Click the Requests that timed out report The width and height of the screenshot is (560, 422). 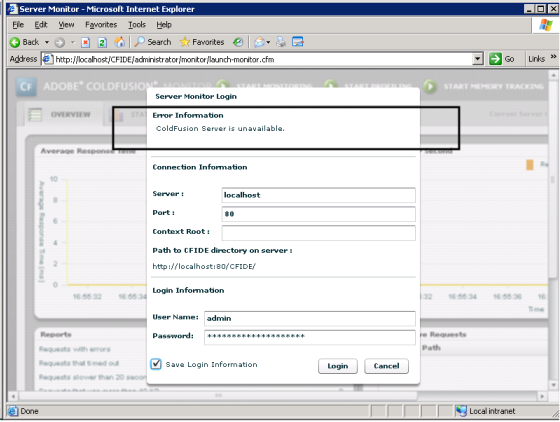[79, 363]
